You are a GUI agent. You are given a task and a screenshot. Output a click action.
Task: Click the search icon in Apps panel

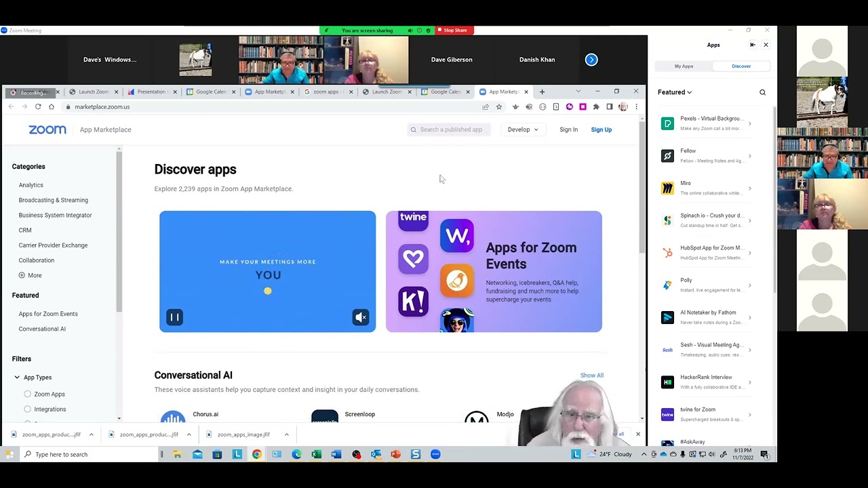tap(762, 92)
